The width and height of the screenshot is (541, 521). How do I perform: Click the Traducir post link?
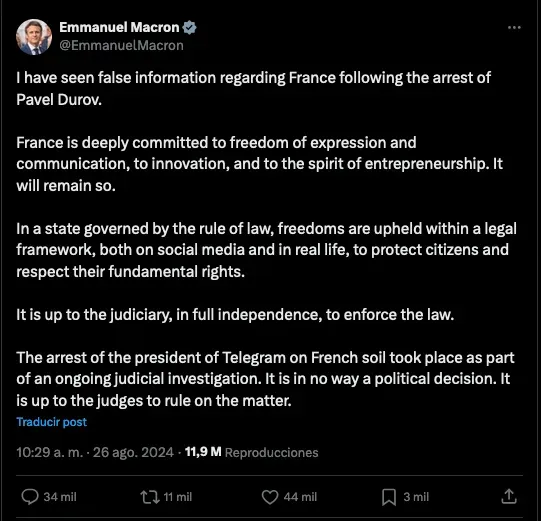tap(51, 422)
